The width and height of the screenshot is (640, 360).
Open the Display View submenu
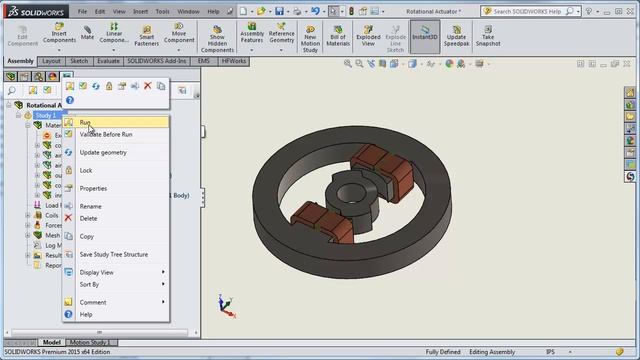116,272
